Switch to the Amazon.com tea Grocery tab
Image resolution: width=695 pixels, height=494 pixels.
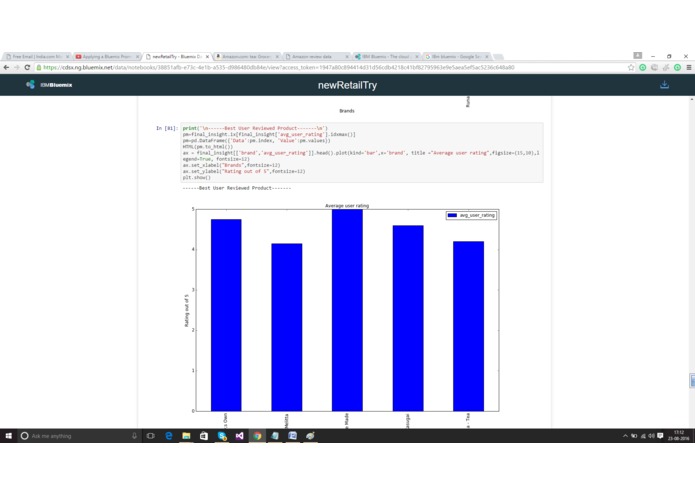tap(246, 57)
